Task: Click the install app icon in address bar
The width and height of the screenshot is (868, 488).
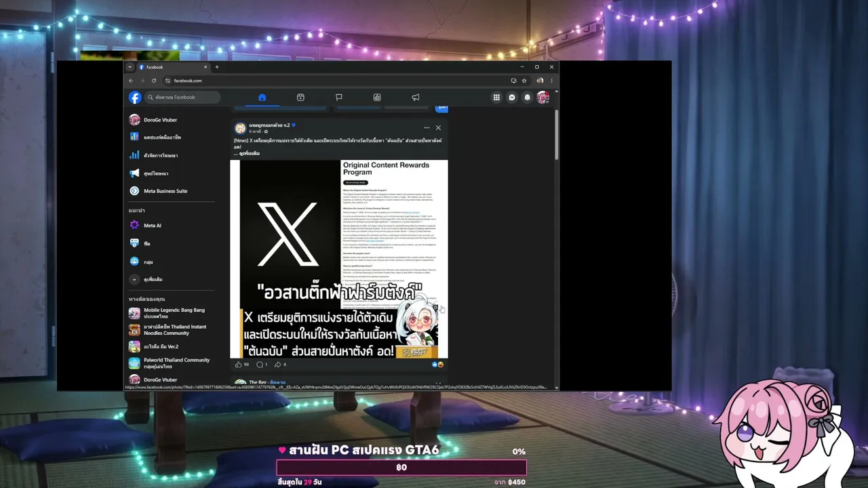Action: 513,81
